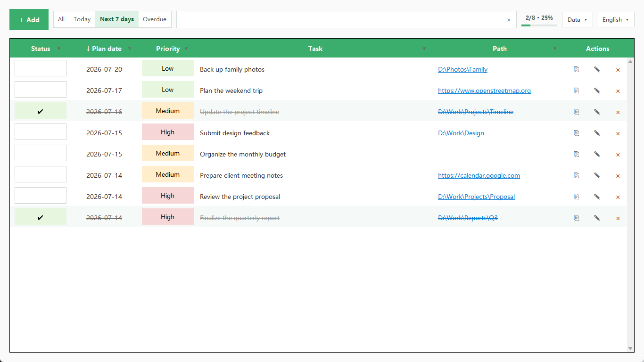Edit the 'Submit design feedback' task
The width and height of the screenshot is (644, 362).
(597, 133)
